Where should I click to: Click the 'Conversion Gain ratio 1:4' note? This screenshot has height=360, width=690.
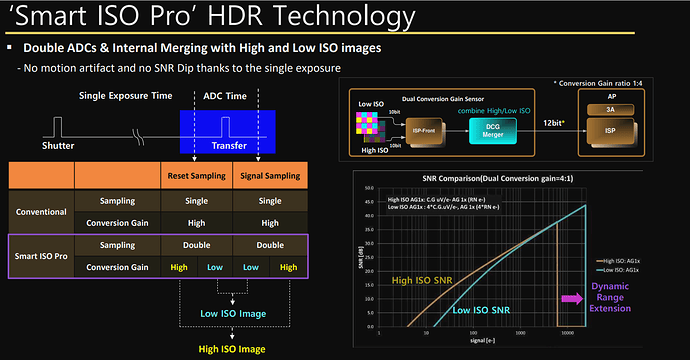pos(598,83)
